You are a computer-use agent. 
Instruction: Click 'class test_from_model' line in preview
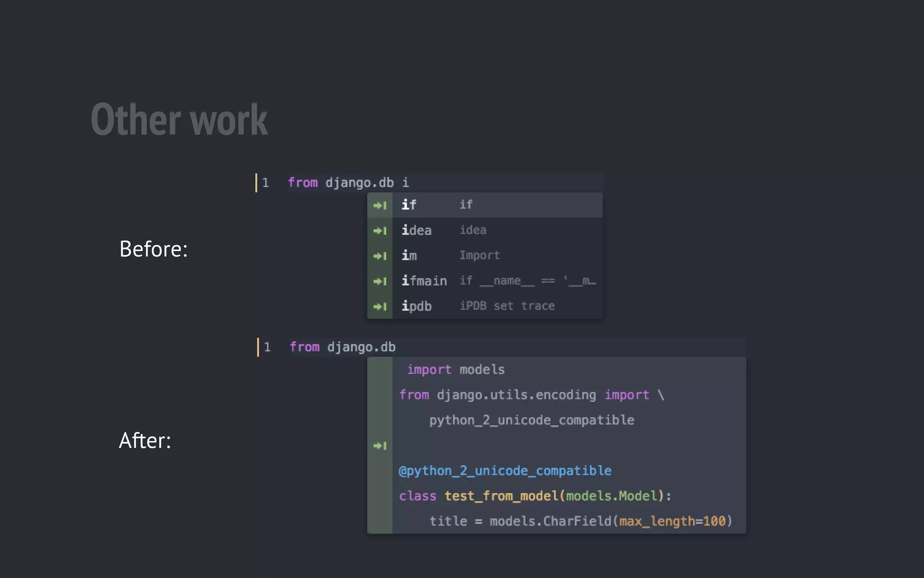(x=535, y=496)
